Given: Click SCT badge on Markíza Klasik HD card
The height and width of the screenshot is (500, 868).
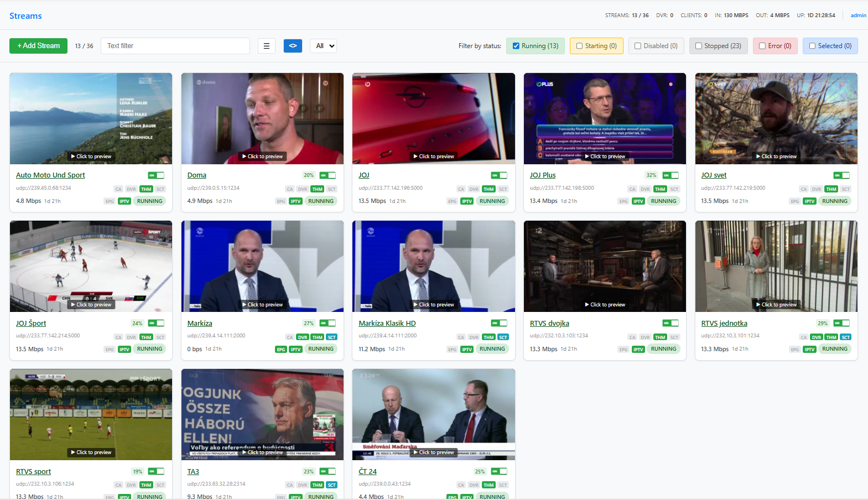Looking at the screenshot, I should pyautogui.click(x=503, y=337).
